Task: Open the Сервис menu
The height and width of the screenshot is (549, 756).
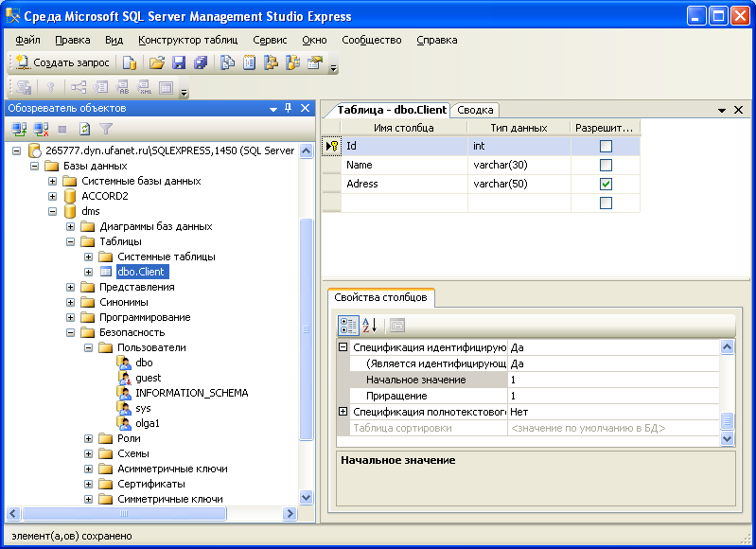Action: [270, 40]
